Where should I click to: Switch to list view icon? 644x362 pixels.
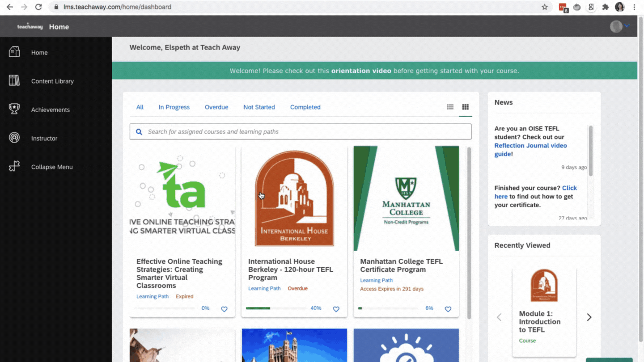pyautogui.click(x=450, y=107)
